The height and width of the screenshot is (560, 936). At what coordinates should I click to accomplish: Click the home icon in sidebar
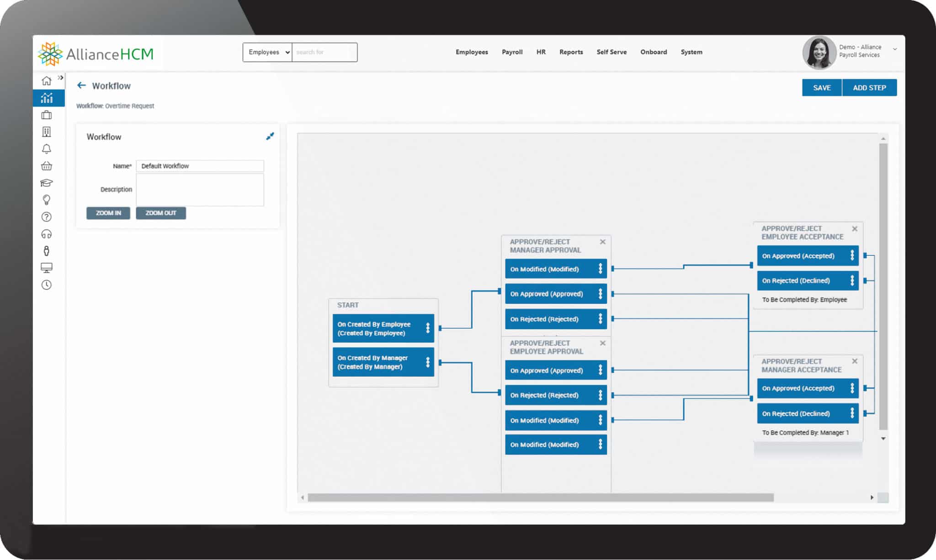pyautogui.click(x=46, y=81)
